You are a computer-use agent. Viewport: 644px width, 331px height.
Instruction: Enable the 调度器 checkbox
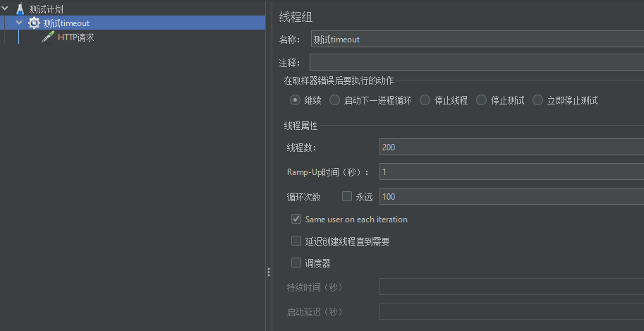click(x=296, y=263)
